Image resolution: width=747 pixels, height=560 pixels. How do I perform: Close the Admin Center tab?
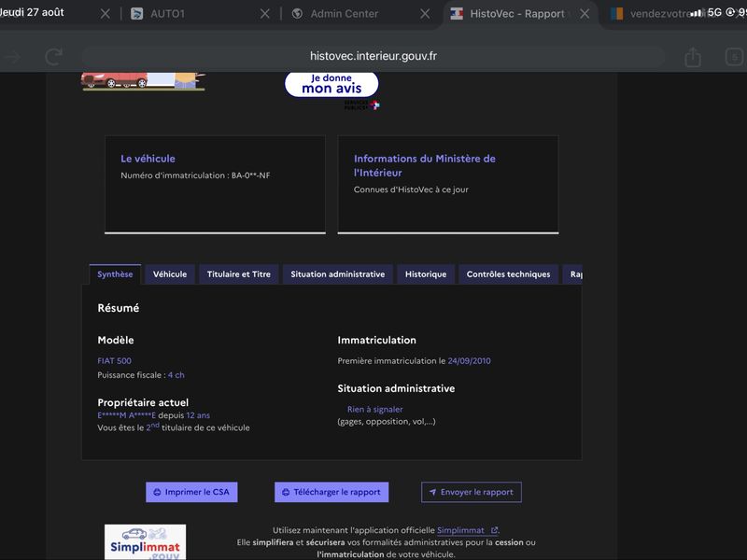425,14
